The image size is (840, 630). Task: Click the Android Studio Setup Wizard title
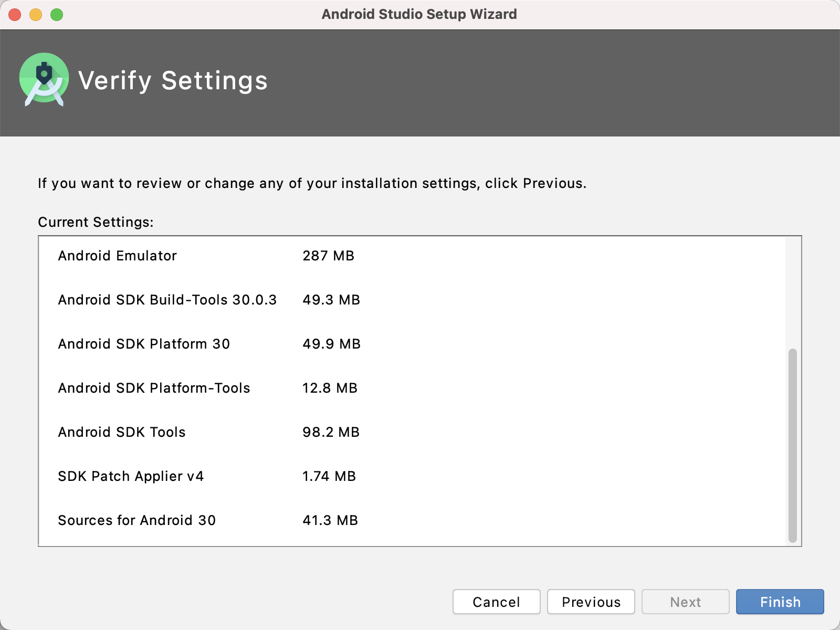[x=419, y=14]
